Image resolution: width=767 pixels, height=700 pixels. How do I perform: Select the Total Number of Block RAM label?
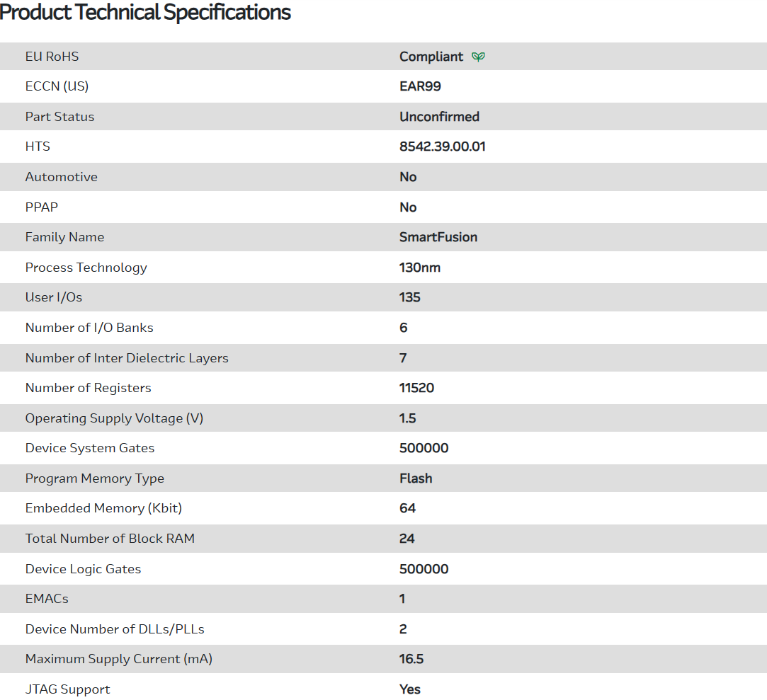(x=110, y=539)
